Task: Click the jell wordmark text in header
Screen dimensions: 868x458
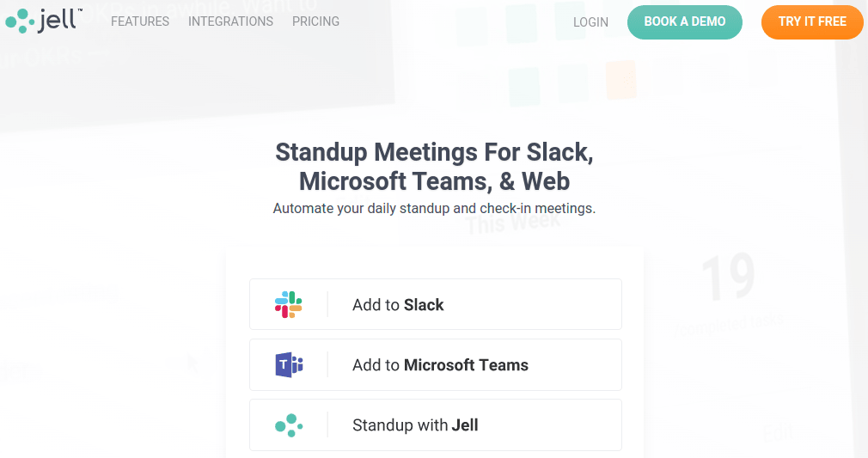Action: pyautogui.click(x=59, y=21)
